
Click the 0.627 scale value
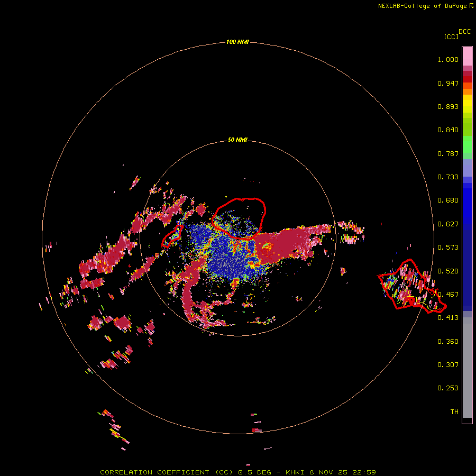[x=448, y=224]
